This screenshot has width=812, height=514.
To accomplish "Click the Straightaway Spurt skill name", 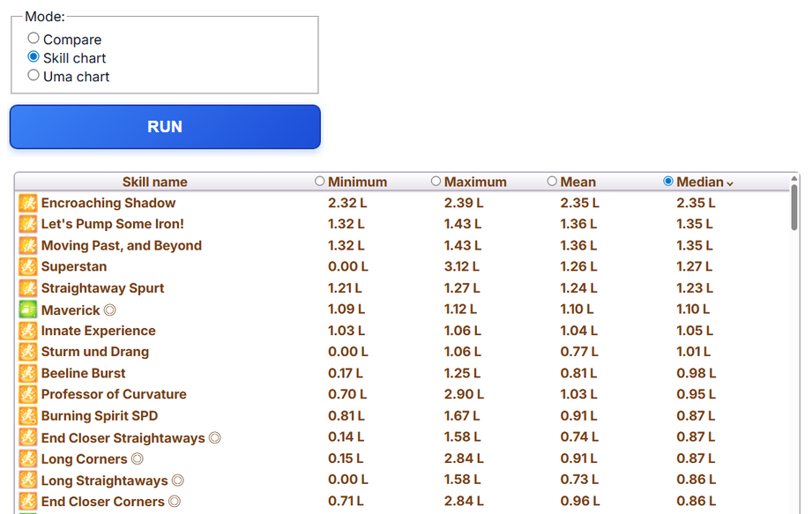I will coord(102,288).
